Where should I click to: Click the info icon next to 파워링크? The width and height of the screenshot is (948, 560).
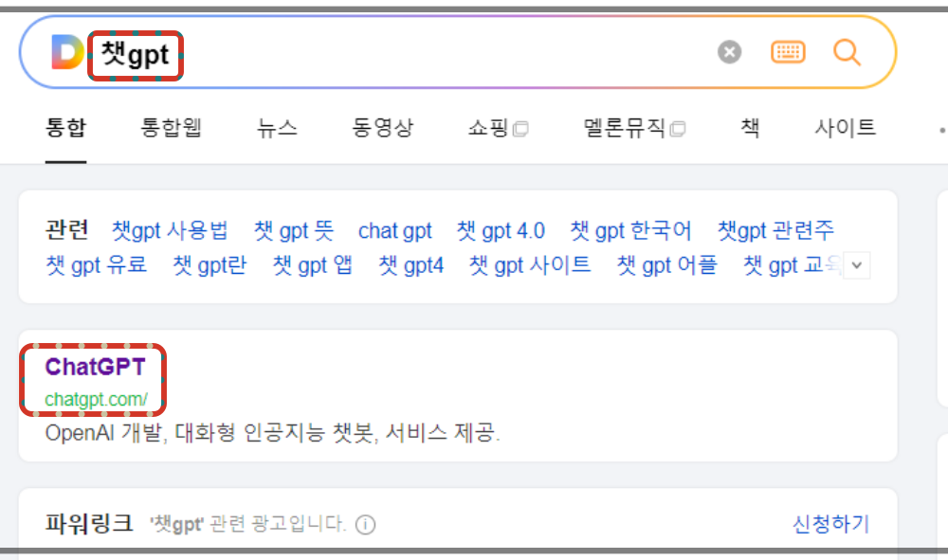(366, 524)
